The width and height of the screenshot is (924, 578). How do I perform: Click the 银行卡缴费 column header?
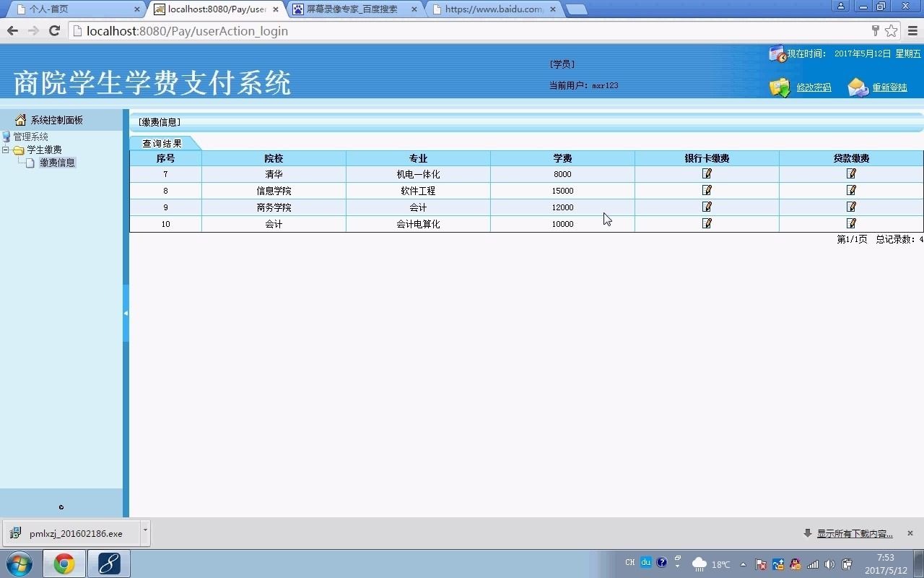pos(707,158)
